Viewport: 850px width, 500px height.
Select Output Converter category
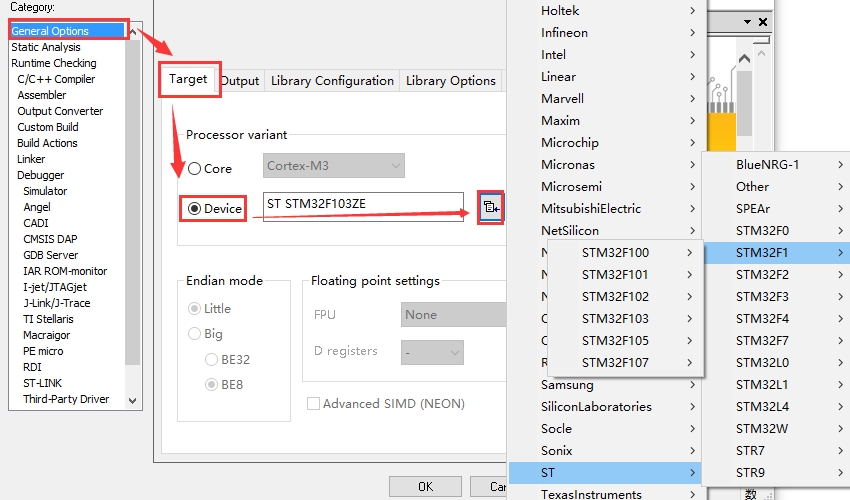click(60, 111)
